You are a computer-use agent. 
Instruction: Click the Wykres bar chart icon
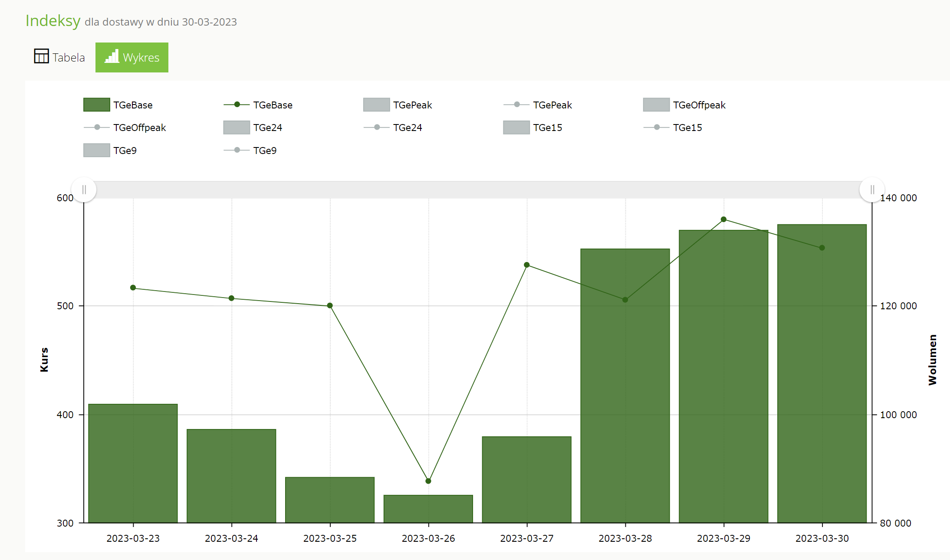[x=112, y=57]
